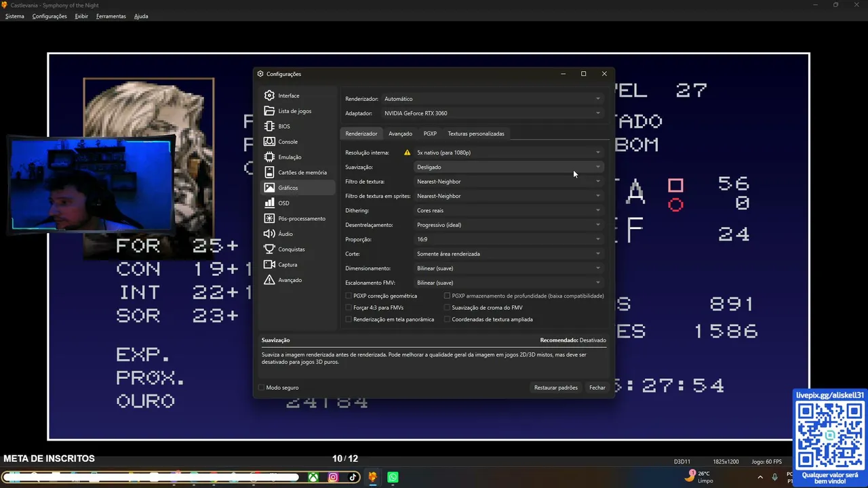Select the Pós-processamento icon

click(269, 218)
